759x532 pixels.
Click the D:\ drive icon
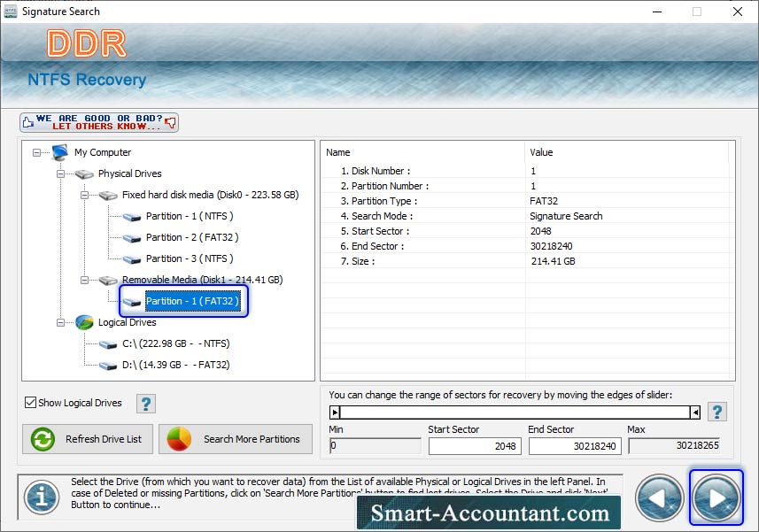(108, 366)
